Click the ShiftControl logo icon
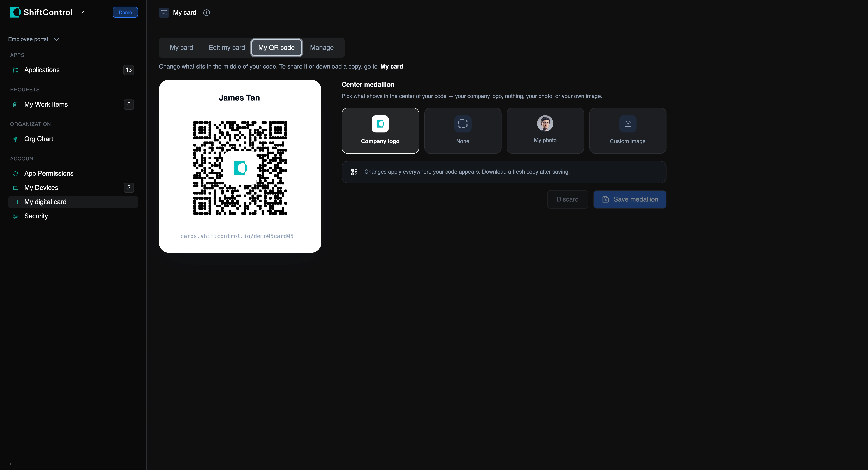 15,12
